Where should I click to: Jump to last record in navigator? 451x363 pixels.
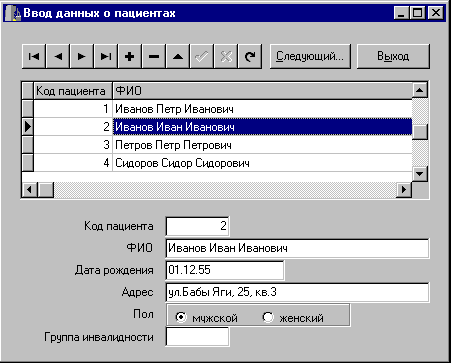(x=106, y=56)
